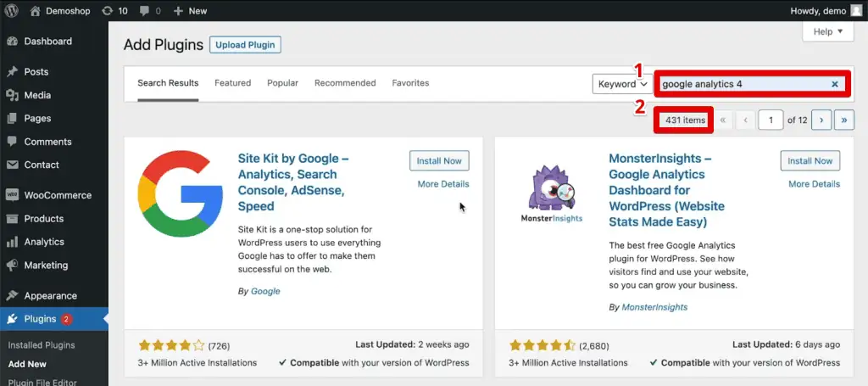Click the WooCommerce icon in sidebar
This screenshot has height=386, width=868.
coord(12,195)
